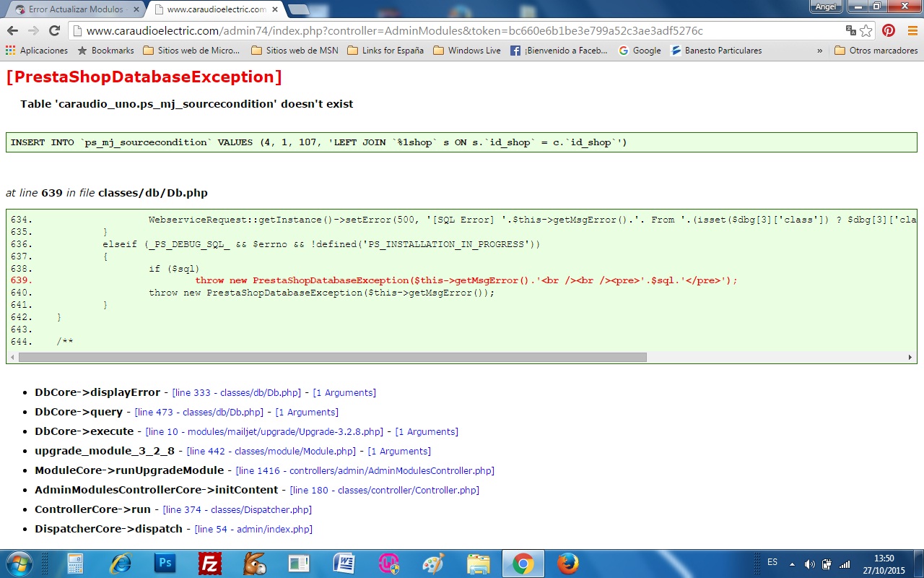Open Windows Explorer from taskbar

click(479, 563)
